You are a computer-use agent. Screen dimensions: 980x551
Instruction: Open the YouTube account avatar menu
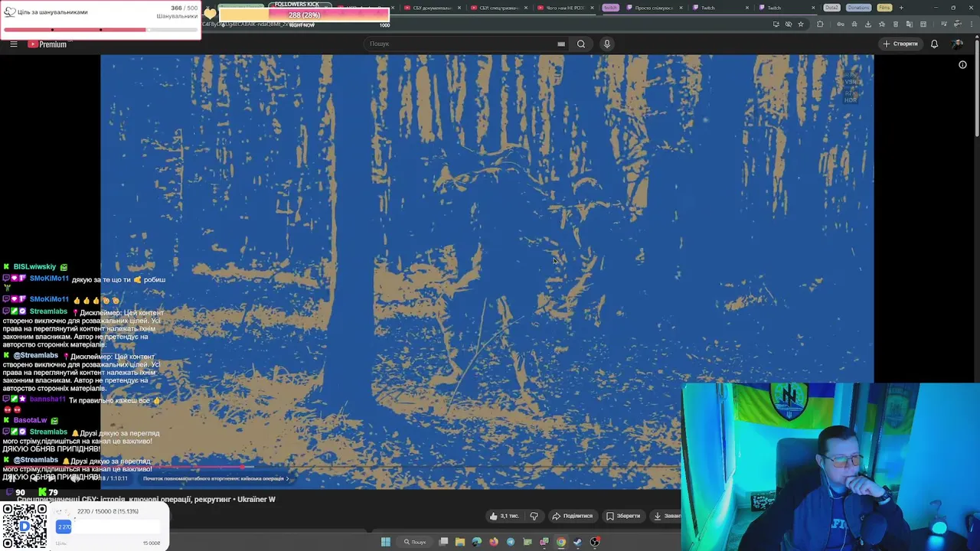(x=958, y=44)
